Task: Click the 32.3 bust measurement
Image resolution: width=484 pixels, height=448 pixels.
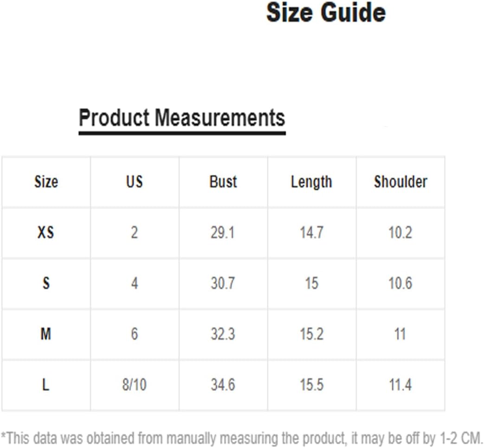Action: 223,334
